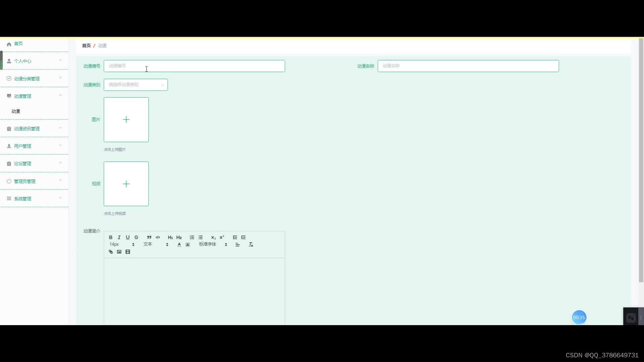Click the 点击上传图片 hint text
This screenshot has width=644, height=362.
click(x=115, y=149)
